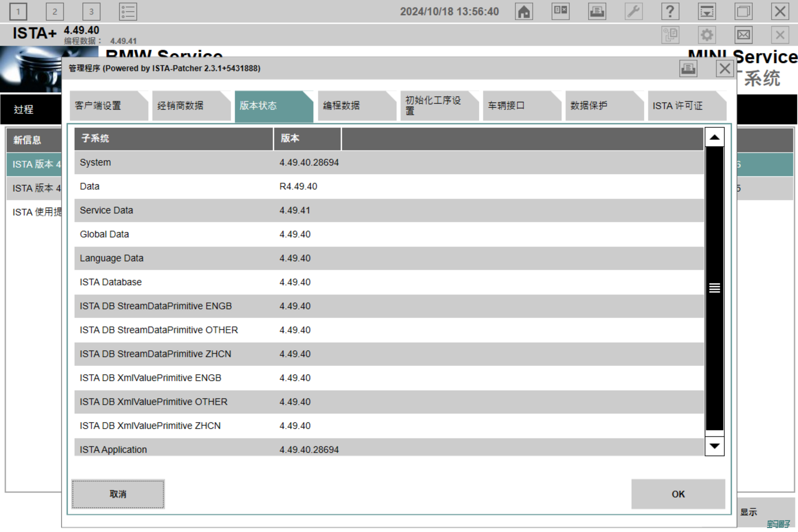The width and height of the screenshot is (798, 532).
Task: Click the numbered box 2 icon
Action: 55,11
